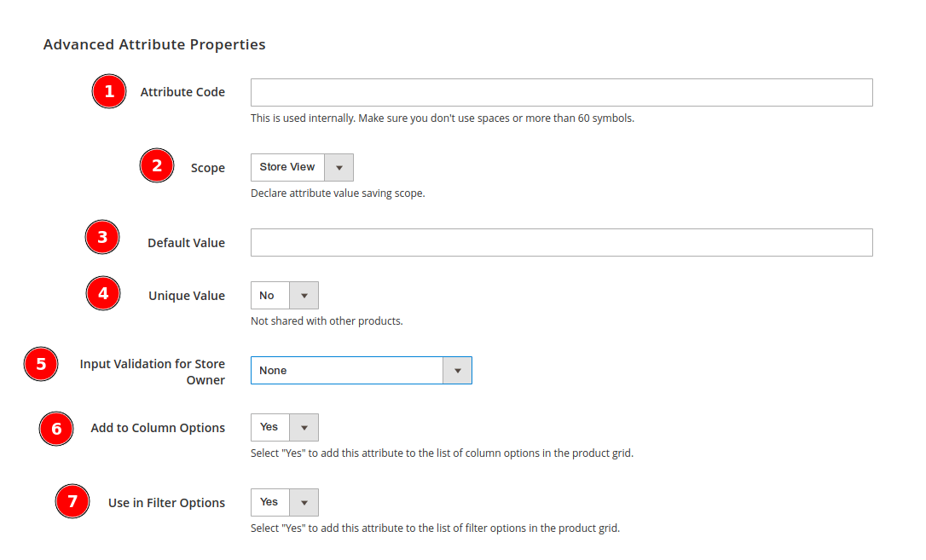Click the Attribute Code label
The height and width of the screenshot is (560, 926).
pyautogui.click(x=182, y=92)
